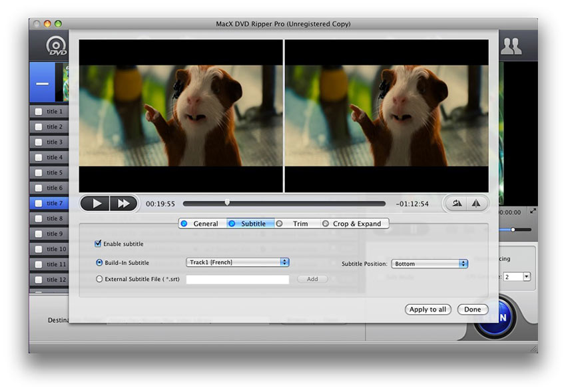
Task: Click the blue minus icon in sidebar
Action: (x=42, y=83)
